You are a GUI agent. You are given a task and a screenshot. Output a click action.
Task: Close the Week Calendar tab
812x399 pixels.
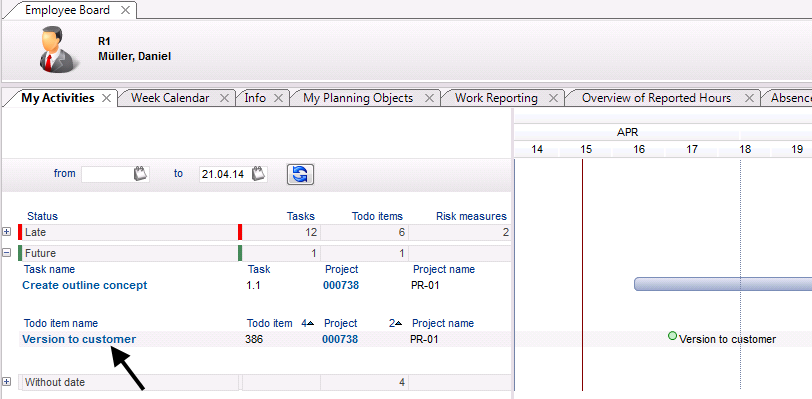coord(224,98)
